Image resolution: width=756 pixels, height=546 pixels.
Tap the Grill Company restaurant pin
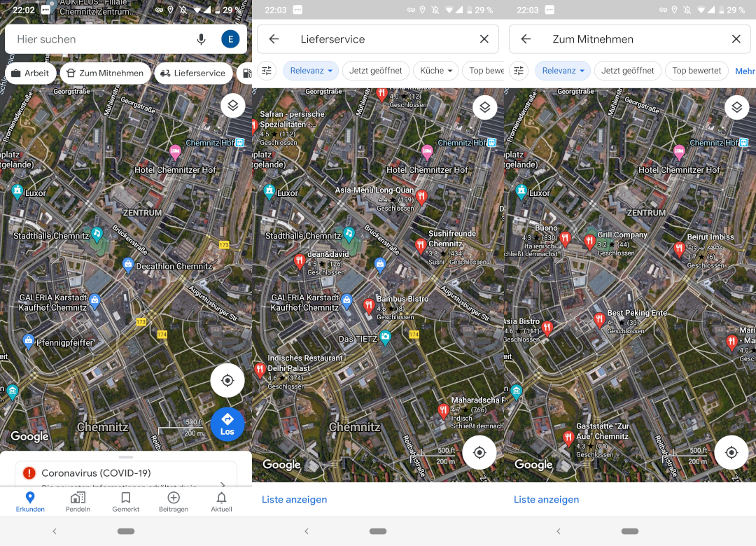[x=589, y=241]
